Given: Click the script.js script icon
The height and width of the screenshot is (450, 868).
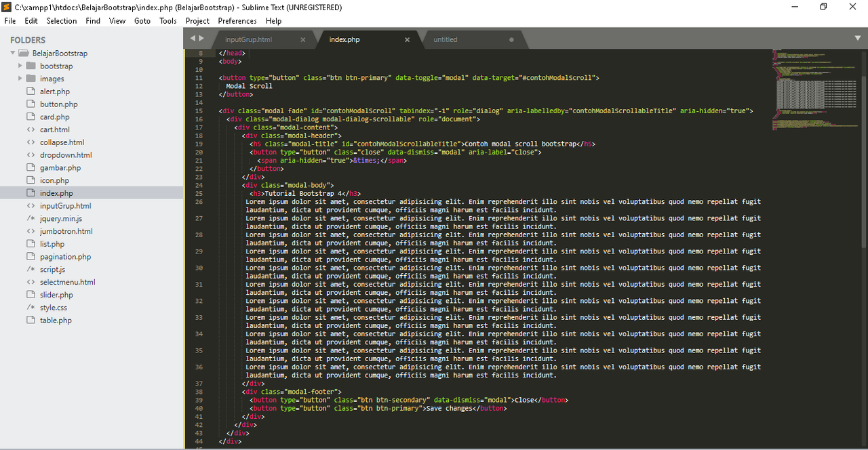Looking at the screenshot, I should pos(31,269).
